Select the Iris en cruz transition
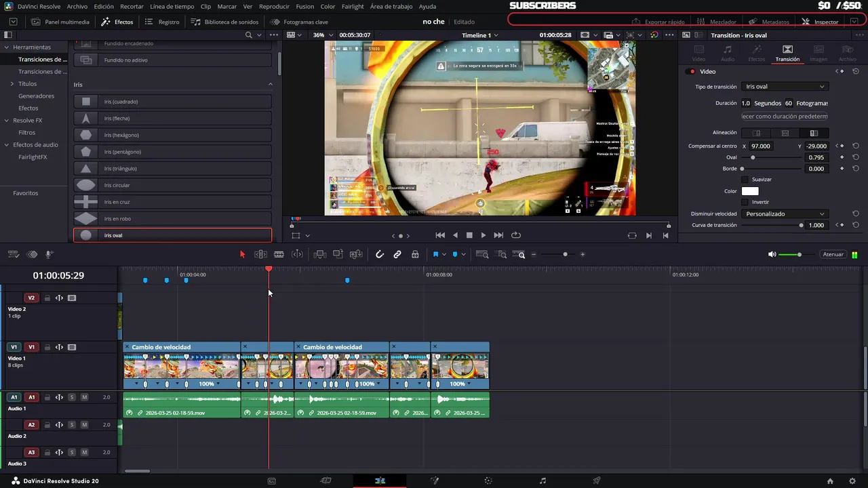 [172, 202]
